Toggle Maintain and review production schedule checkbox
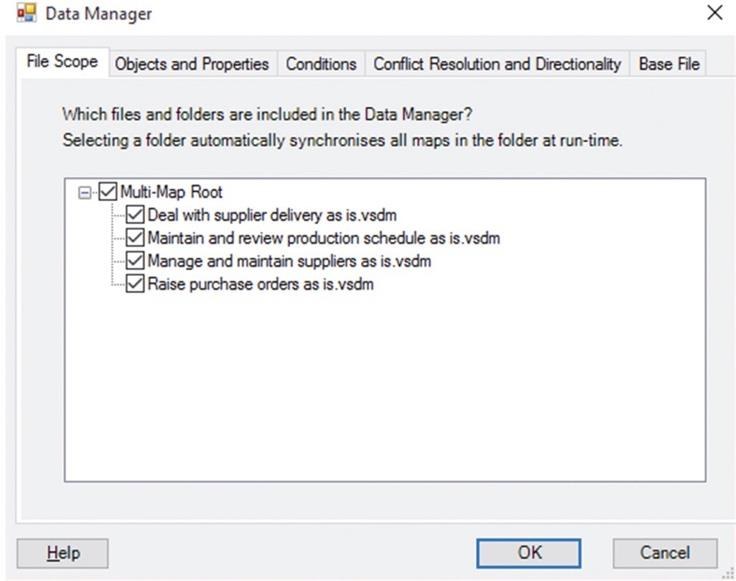 tap(135, 237)
